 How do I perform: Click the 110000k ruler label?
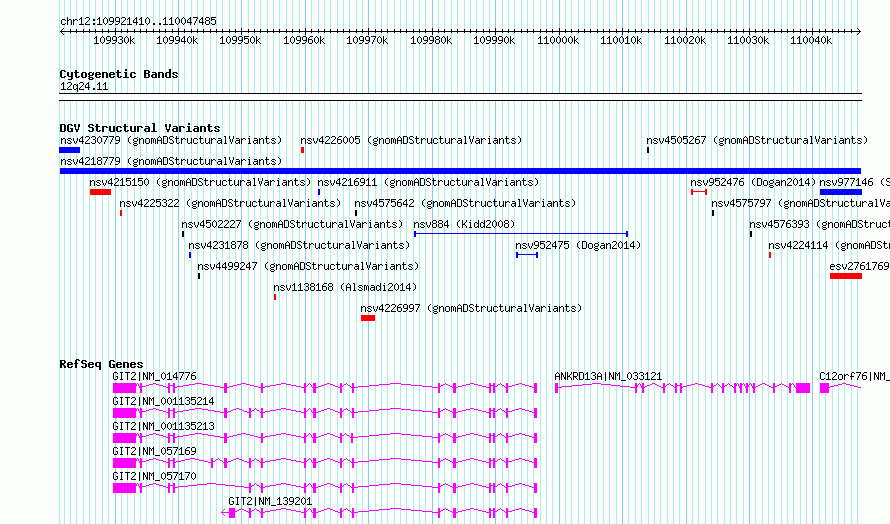click(558, 40)
